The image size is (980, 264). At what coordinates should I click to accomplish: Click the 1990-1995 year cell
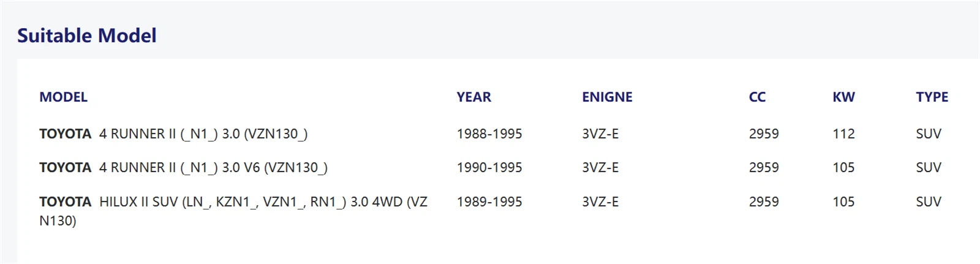[489, 167]
